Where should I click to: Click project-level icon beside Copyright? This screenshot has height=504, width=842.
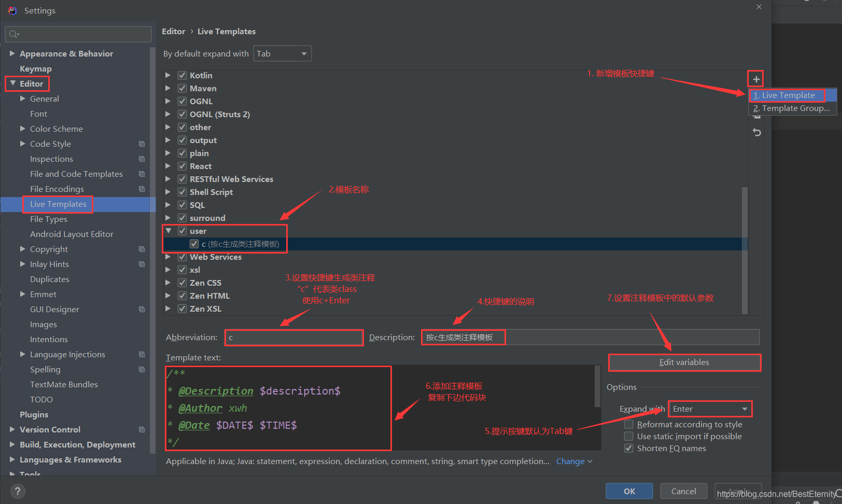(142, 249)
